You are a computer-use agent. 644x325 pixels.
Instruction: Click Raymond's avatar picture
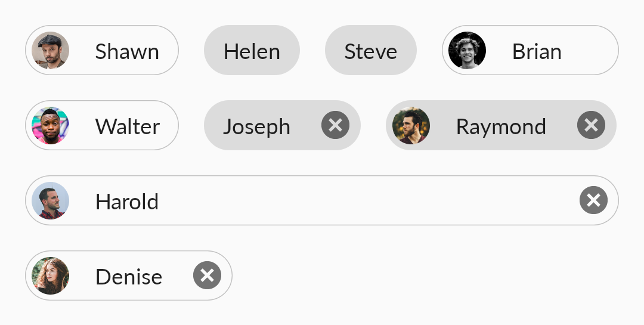click(x=411, y=125)
